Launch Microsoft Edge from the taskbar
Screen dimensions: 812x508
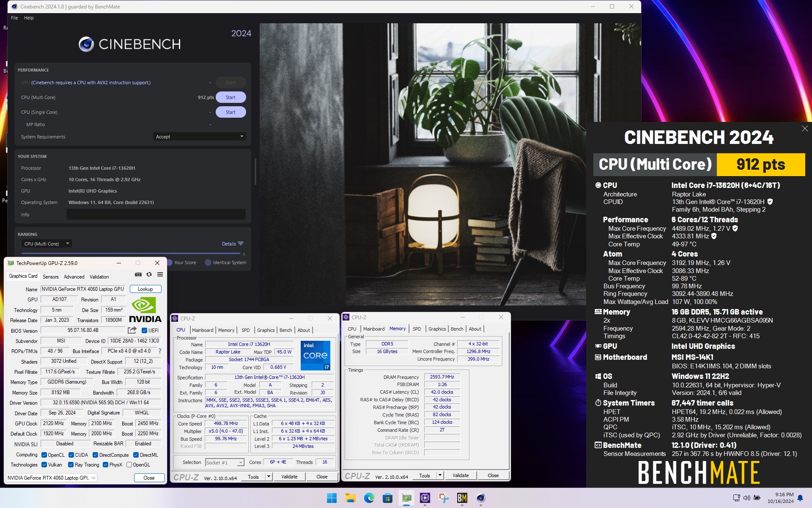click(x=369, y=498)
